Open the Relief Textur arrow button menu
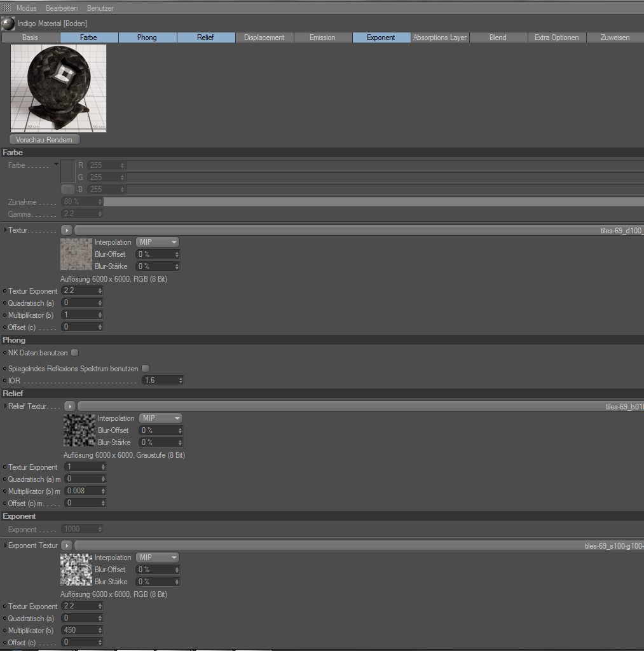The height and width of the screenshot is (651, 644). coord(70,406)
